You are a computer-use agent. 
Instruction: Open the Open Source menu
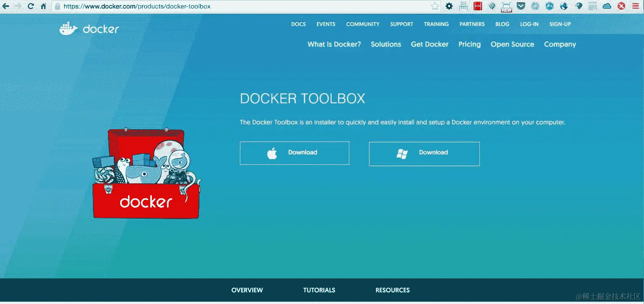coord(512,44)
